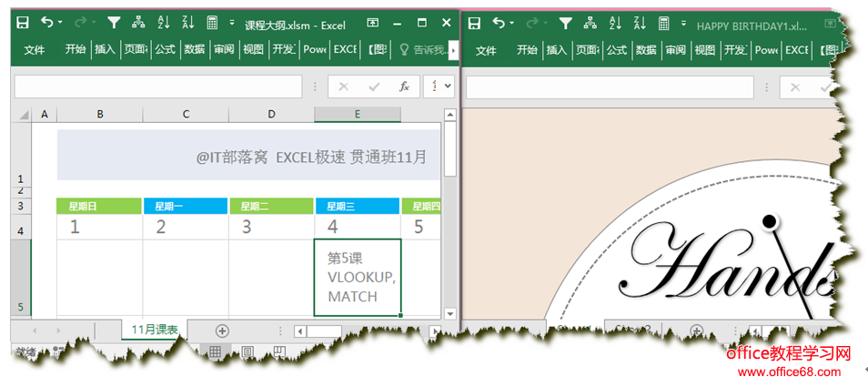Sort descending Z-A in left Excel window
The height and width of the screenshot is (387, 868).
point(188,23)
